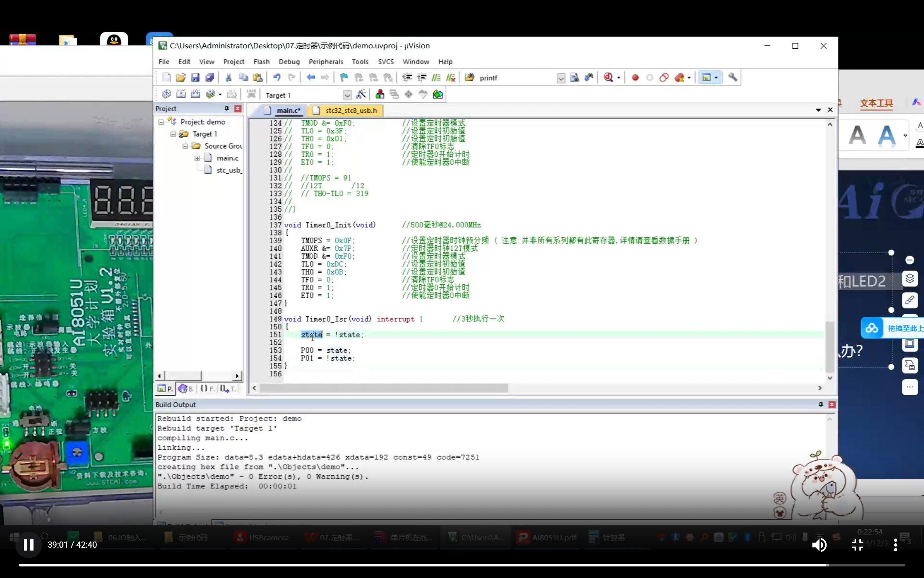Open the Target 1 selection dropdown
Image resolution: width=924 pixels, height=578 pixels.
(x=347, y=95)
